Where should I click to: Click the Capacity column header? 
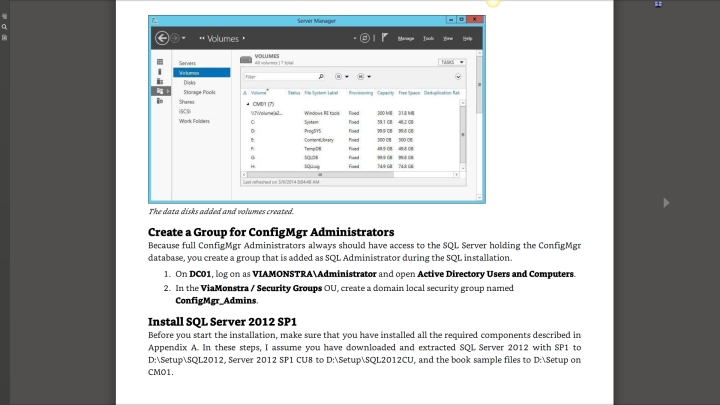[x=385, y=92]
